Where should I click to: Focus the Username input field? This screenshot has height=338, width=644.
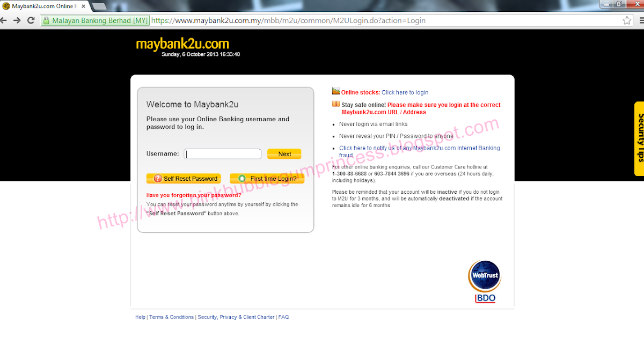[223, 154]
